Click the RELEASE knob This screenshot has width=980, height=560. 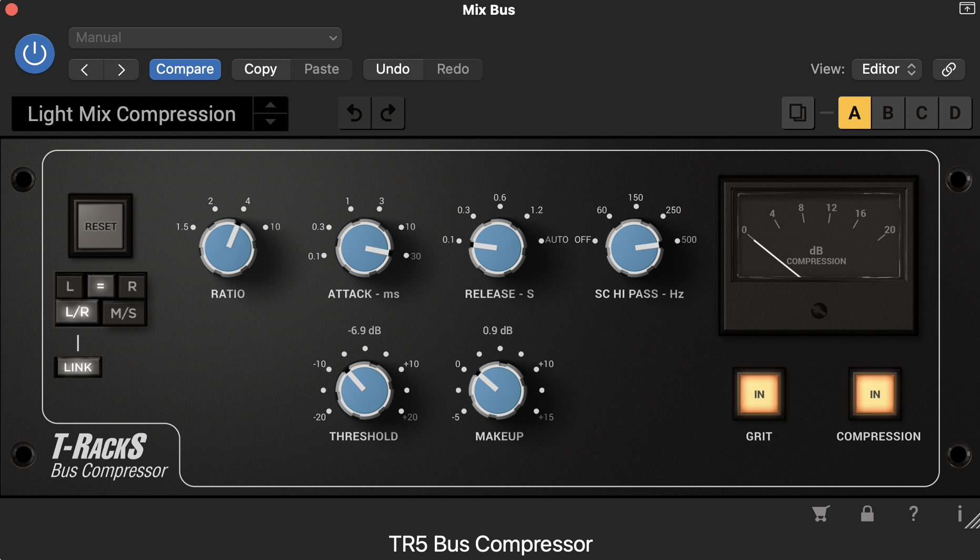tap(497, 248)
